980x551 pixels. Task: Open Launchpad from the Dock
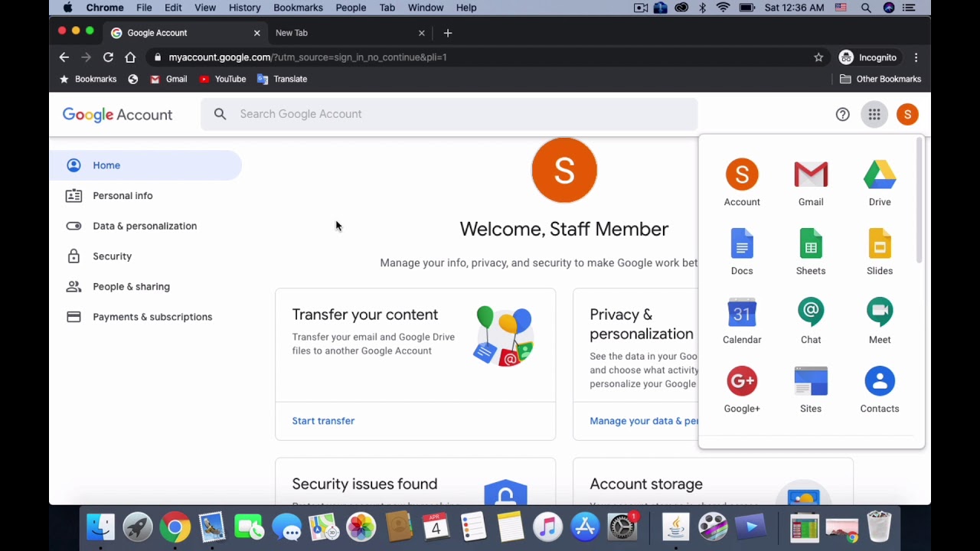[x=138, y=527]
